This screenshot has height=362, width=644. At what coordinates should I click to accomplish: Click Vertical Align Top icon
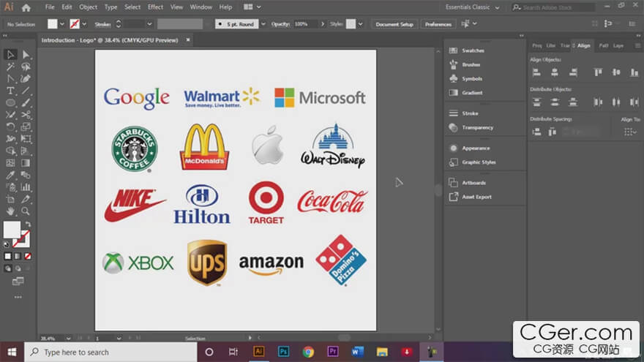click(x=598, y=72)
